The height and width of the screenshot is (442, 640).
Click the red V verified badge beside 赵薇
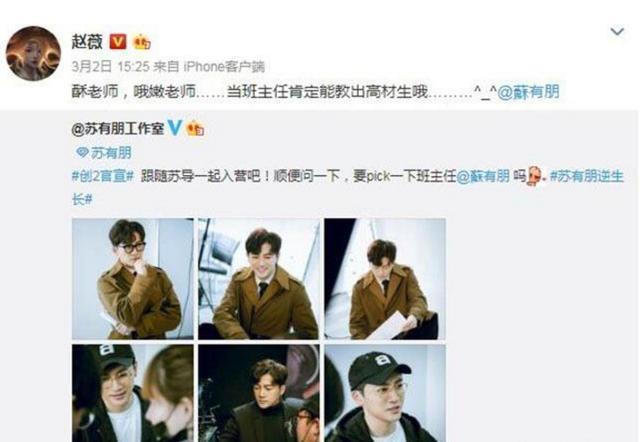[x=118, y=42]
